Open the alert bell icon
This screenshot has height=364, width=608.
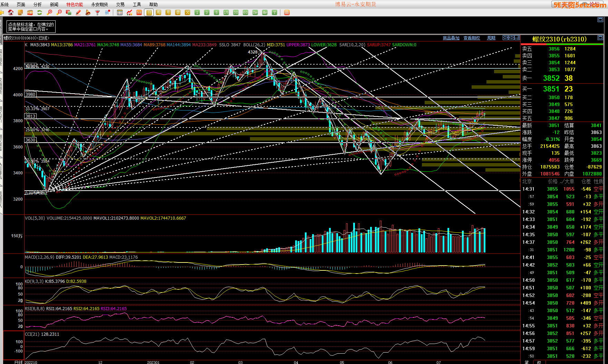pos(88,12)
